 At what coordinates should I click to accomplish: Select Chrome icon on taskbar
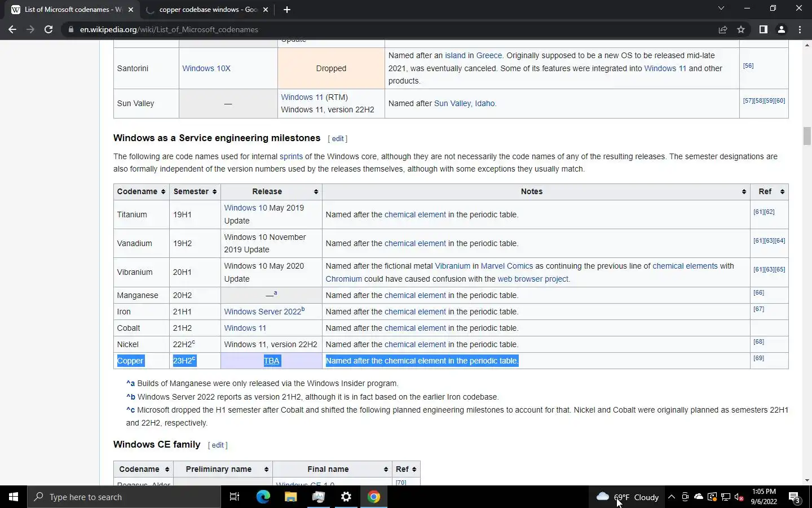tap(374, 497)
